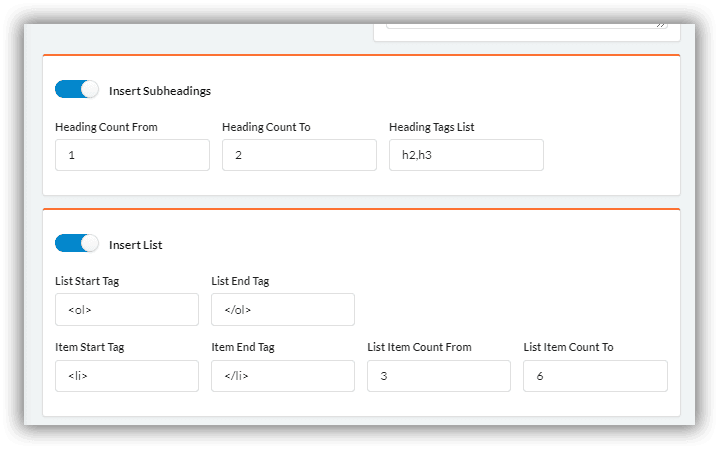Image resolution: width=719 pixels, height=449 pixels.
Task: Click the Item End Tag field
Action: [283, 376]
